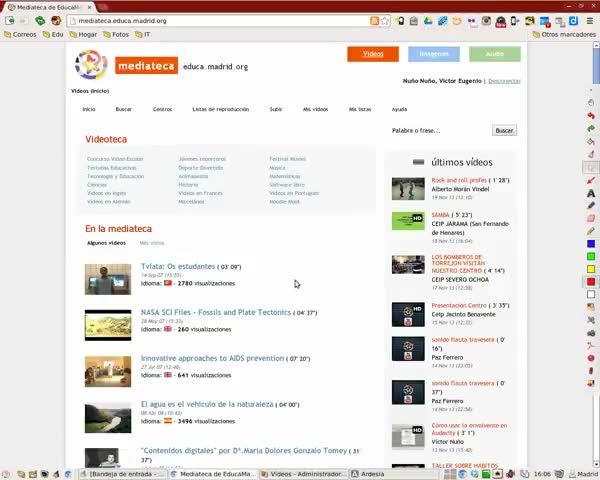Click the mediateca logo image
The image size is (600, 480).
click(146, 65)
